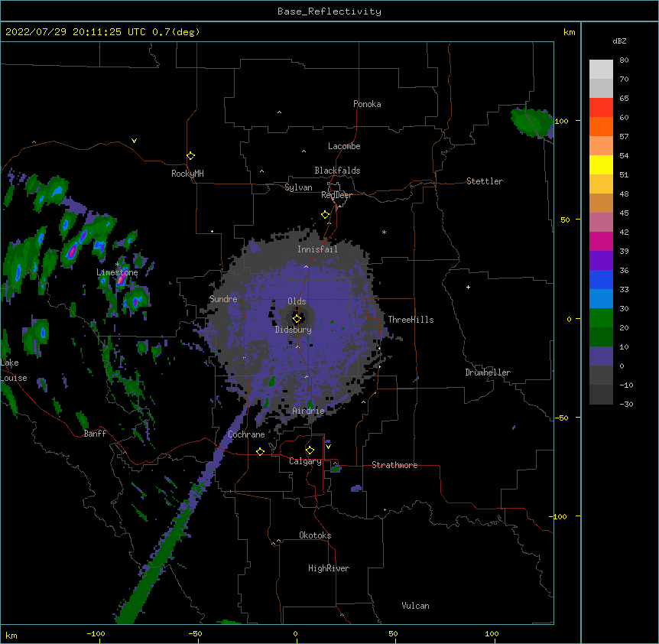The width and height of the screenshot is (659, 644).
Task: Click the Blackfalds label
Action: [x=337, y=171]
